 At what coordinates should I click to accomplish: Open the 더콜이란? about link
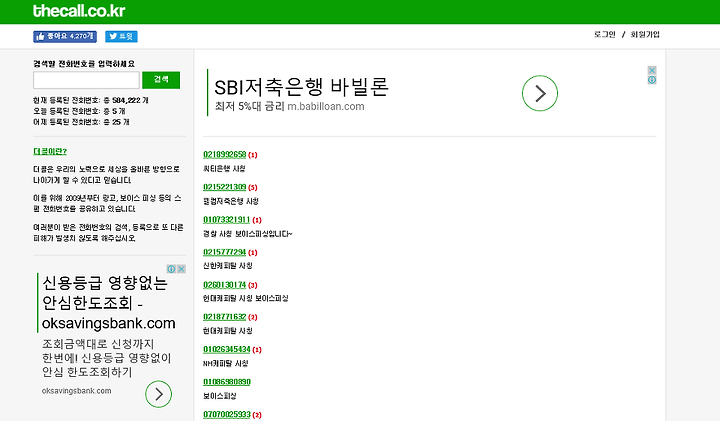(x=50, y=152)
